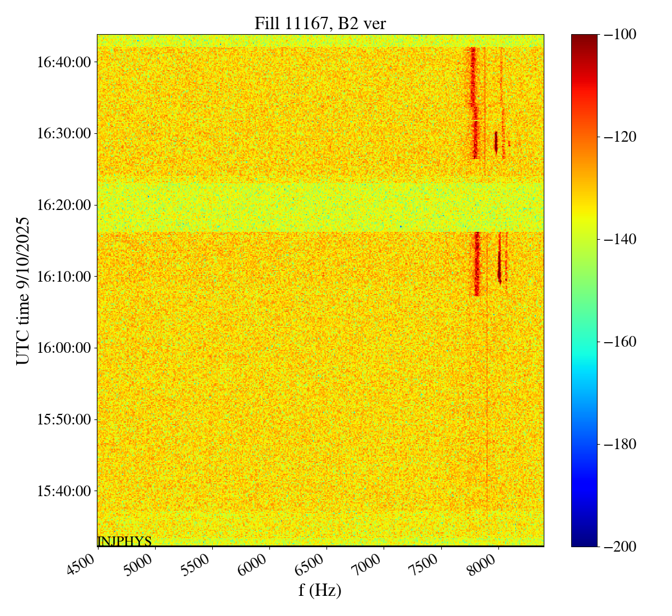Select the 15:40:00 time tick label

[63, 491]
